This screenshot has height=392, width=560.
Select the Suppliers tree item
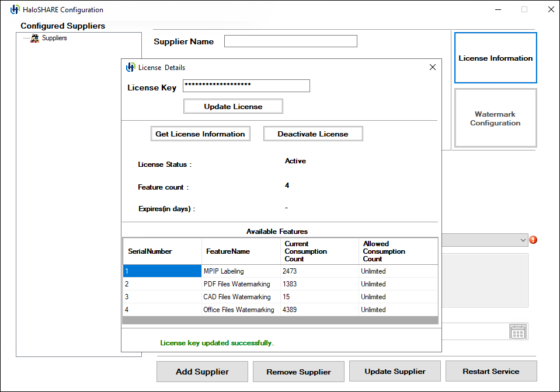point(54,38)
